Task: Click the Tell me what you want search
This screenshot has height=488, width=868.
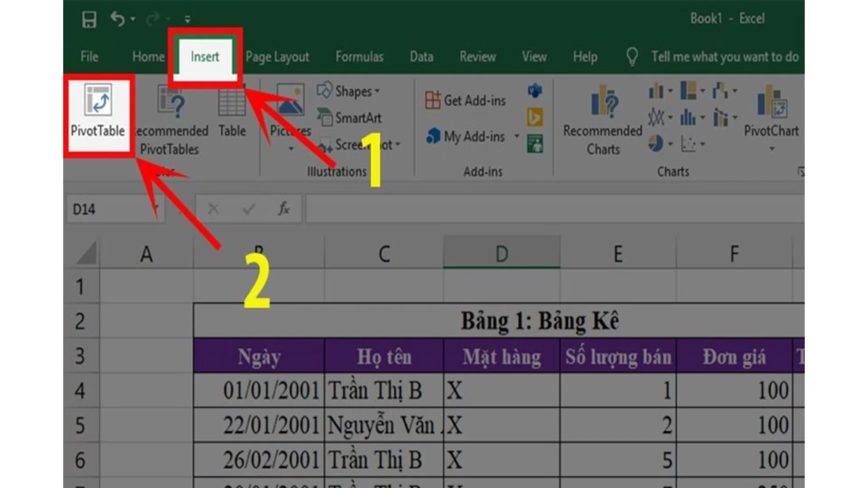Action: 724,57
